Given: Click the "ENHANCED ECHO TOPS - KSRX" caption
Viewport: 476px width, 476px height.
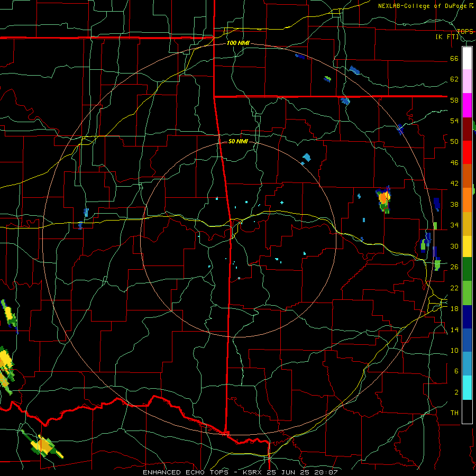Looking at the screenshot, I should 204,472.
